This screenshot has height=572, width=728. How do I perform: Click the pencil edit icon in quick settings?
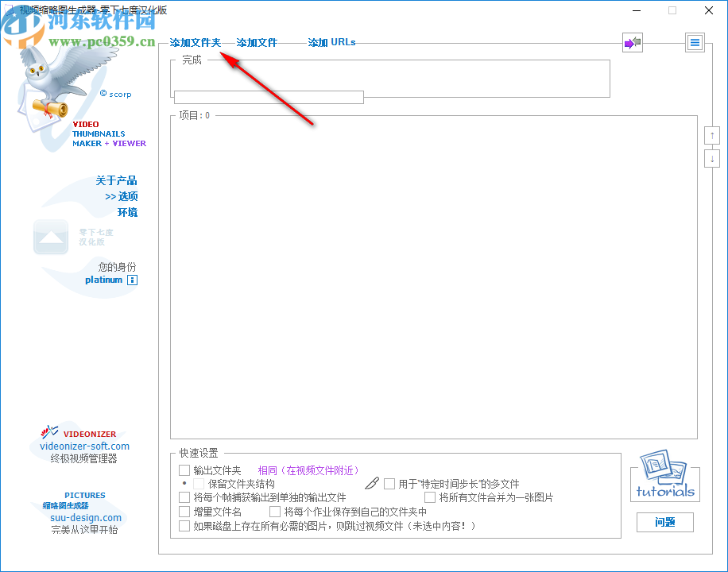[372, 483]
